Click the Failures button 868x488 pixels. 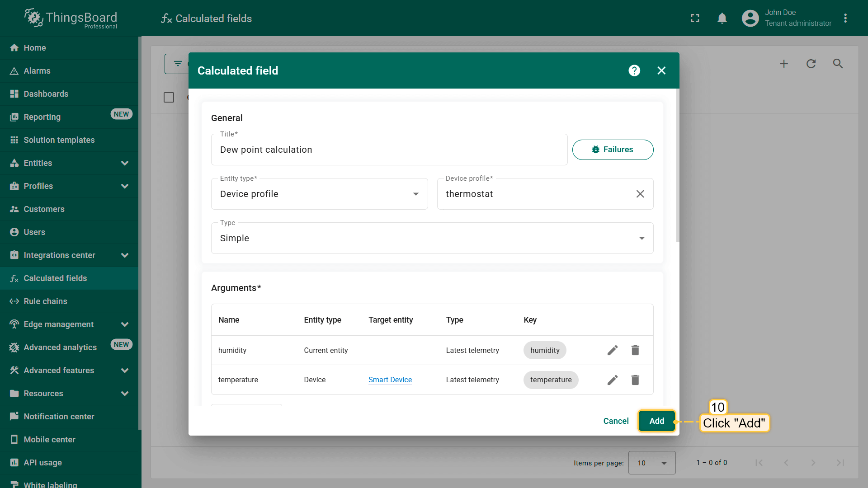pyautogui.click(x=613, y=150)
